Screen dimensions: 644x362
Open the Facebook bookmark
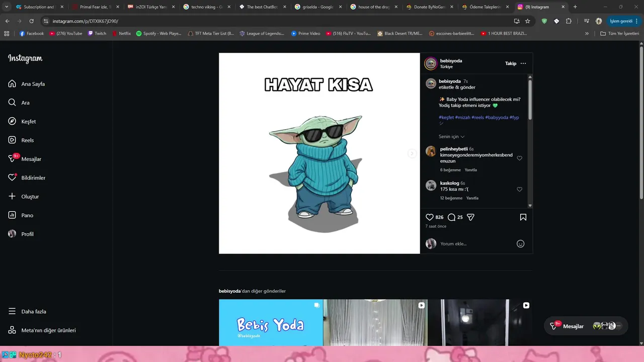pos(32,34)
